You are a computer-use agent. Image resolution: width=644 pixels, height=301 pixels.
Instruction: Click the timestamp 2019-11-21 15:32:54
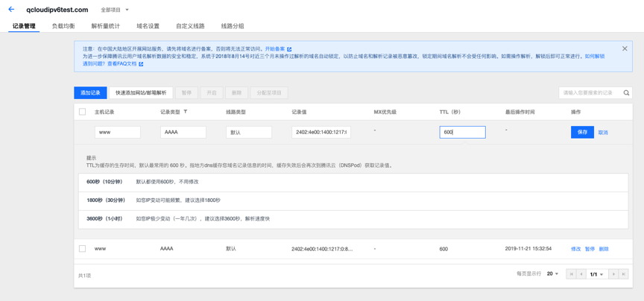[x=528, y=249]
